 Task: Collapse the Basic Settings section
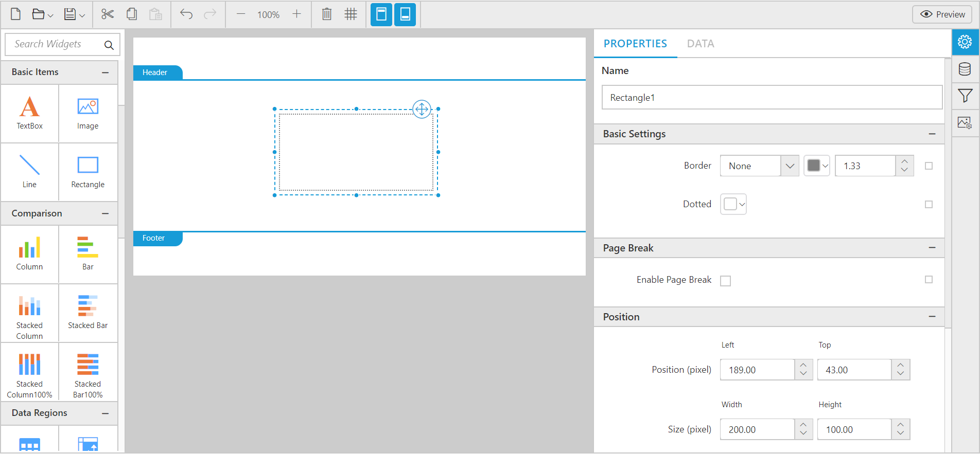(x=932, y=134)
